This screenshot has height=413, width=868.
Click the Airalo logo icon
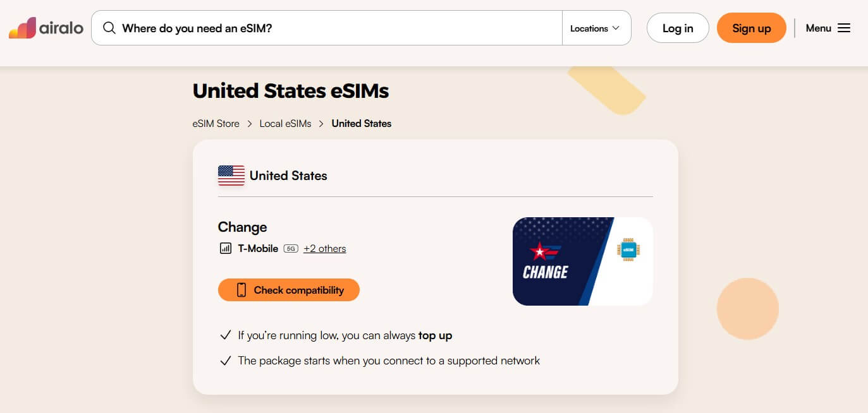23,28
